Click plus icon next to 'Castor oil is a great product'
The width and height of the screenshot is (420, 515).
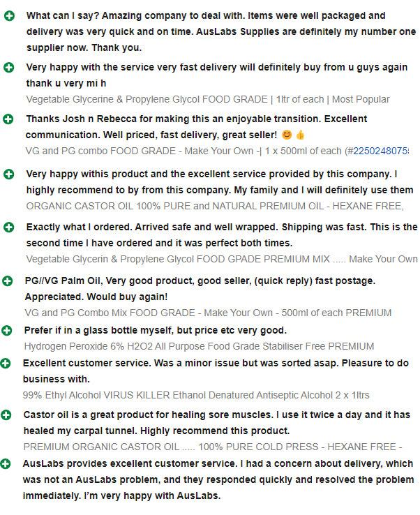6,415
